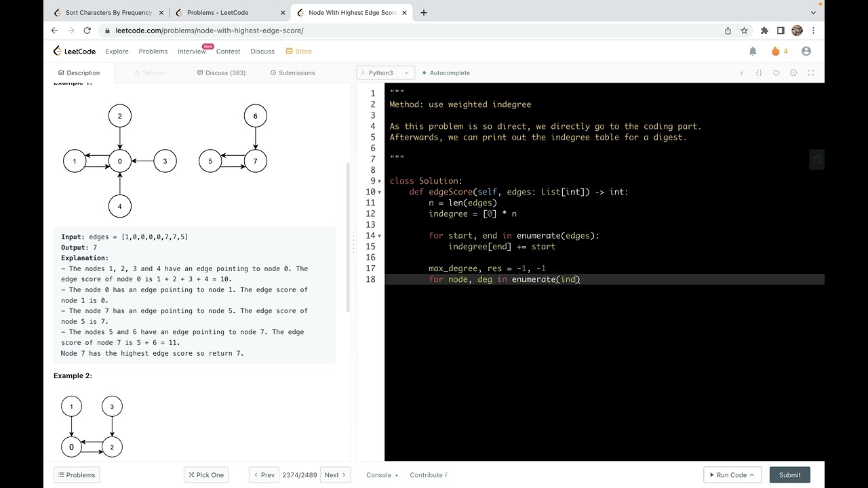Reload the page
868x488 pixels.
click(87, 30)
